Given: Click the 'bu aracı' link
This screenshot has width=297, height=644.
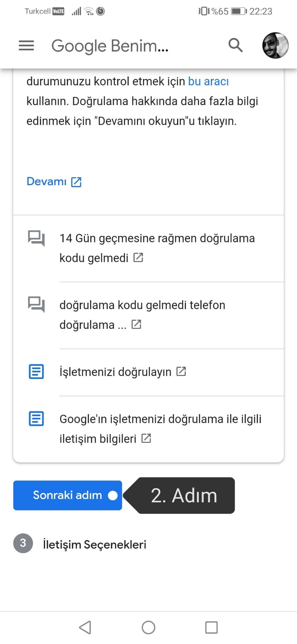Looking at the screenshot, I should pyautogui.click(x=208, y=81).
